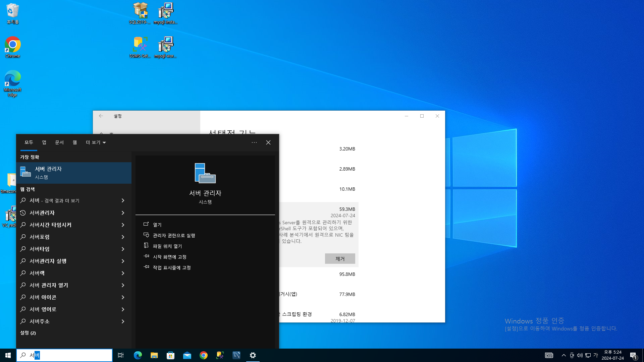Open the search options ellipsis menu
644x362 pixels.
254,142
